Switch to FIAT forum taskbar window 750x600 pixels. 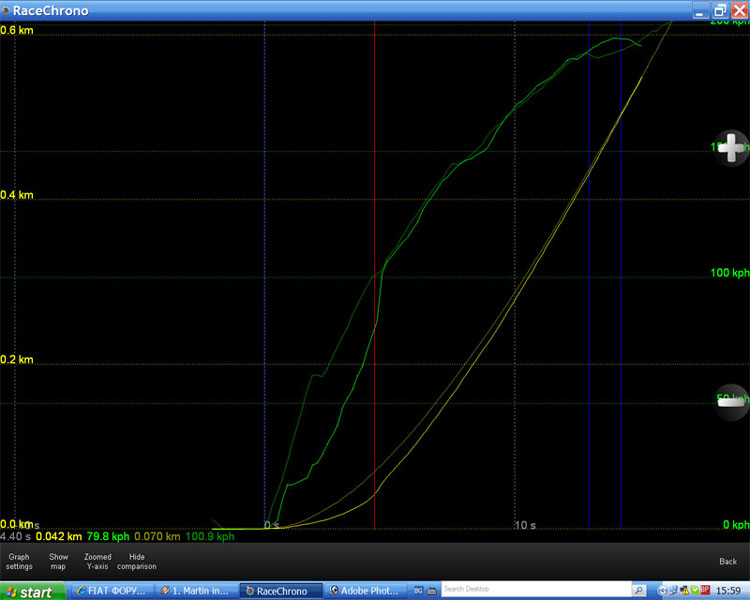point(111,591)
